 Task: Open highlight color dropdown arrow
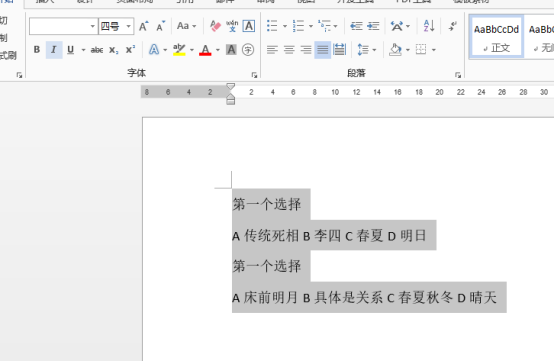pyautogui.click(x=191, y=50)
